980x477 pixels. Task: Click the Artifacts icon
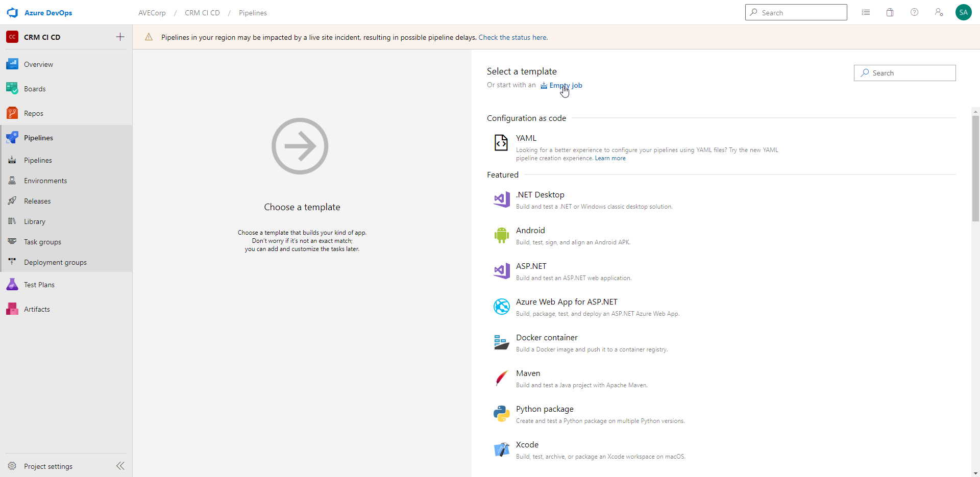pos(12,309)
